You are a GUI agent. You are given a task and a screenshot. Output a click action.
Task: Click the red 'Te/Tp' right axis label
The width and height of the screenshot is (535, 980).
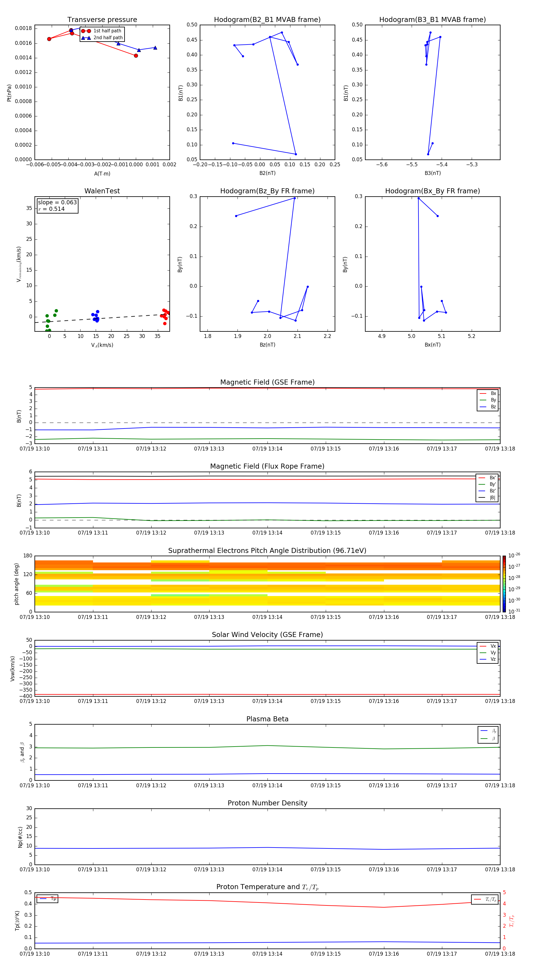point(512,921)
